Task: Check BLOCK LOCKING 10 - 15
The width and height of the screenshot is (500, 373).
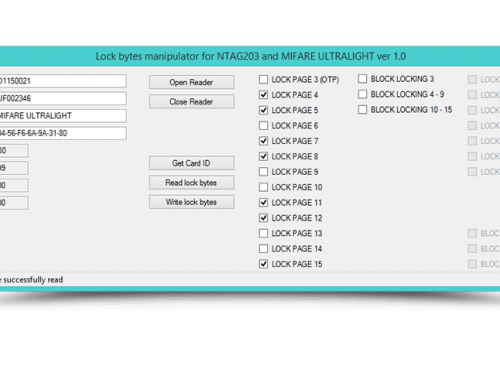Action: (362, 109)
